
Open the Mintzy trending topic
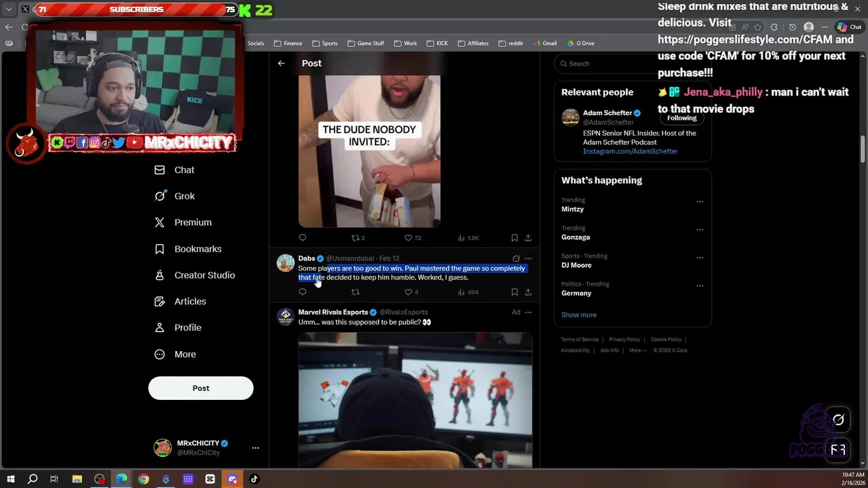point(572,209)
